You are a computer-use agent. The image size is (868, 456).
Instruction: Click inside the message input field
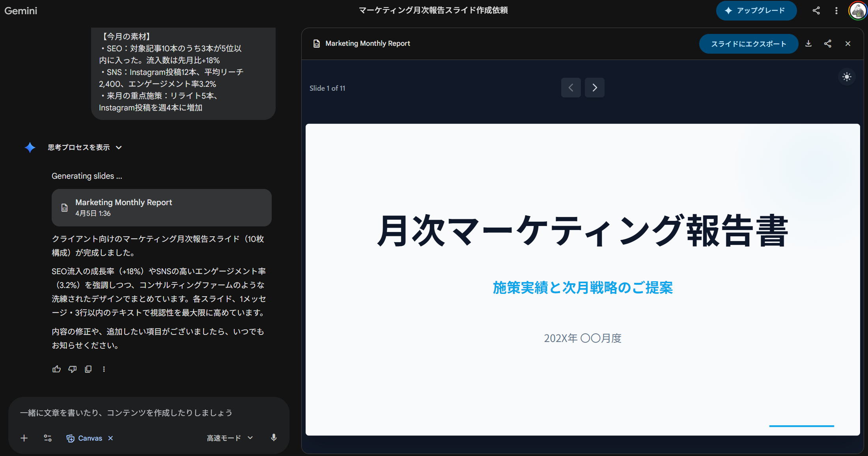138,413
